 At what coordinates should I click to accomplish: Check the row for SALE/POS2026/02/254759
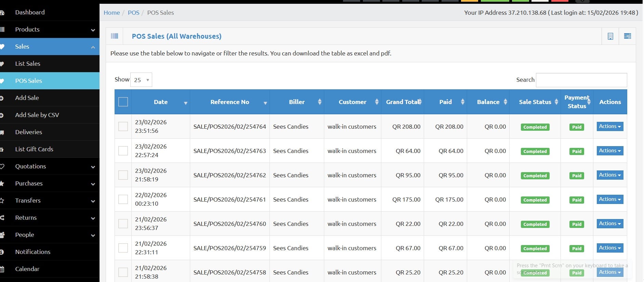tap(123, 248)
